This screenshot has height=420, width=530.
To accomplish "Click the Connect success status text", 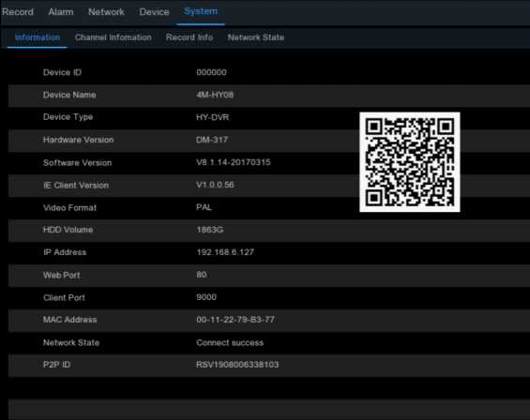I will 230,342.
